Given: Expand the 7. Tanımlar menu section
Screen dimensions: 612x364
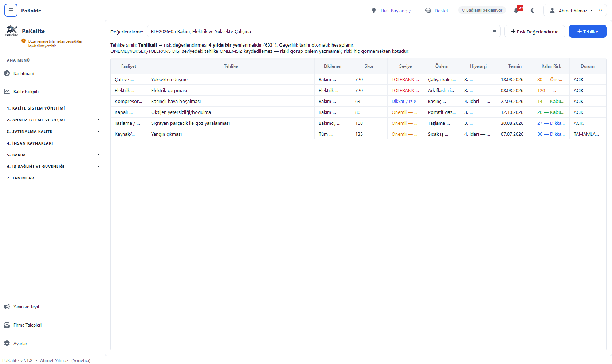Looking at the screenshot, I should pos(52,178).
